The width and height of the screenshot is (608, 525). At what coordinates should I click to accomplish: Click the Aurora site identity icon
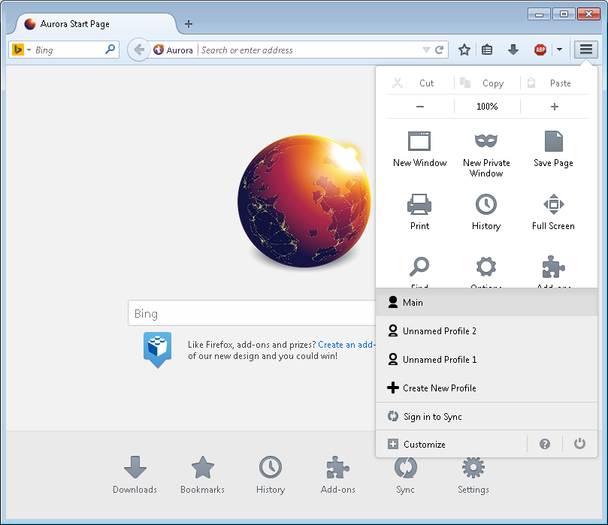tap(158, 50)
